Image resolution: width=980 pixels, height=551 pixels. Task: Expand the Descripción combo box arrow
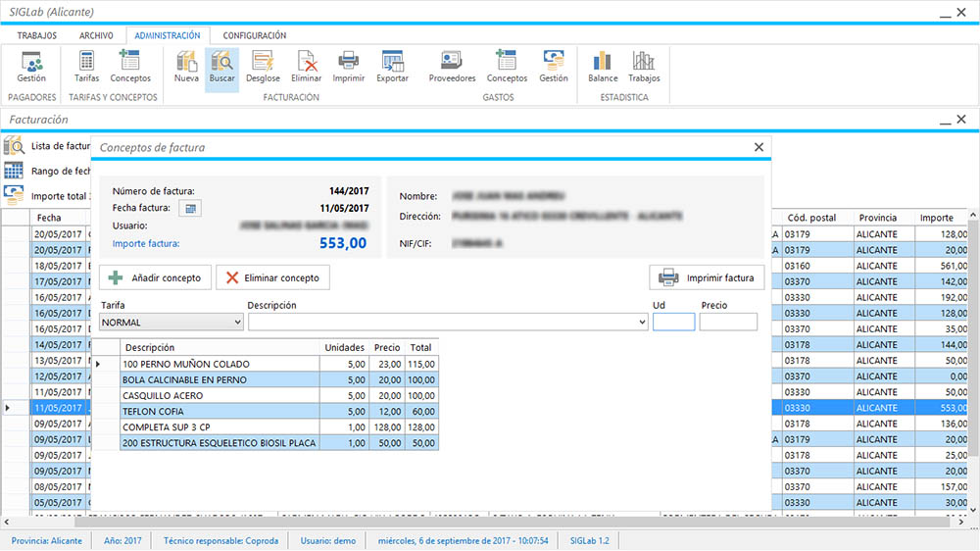[x=642, y=323]
